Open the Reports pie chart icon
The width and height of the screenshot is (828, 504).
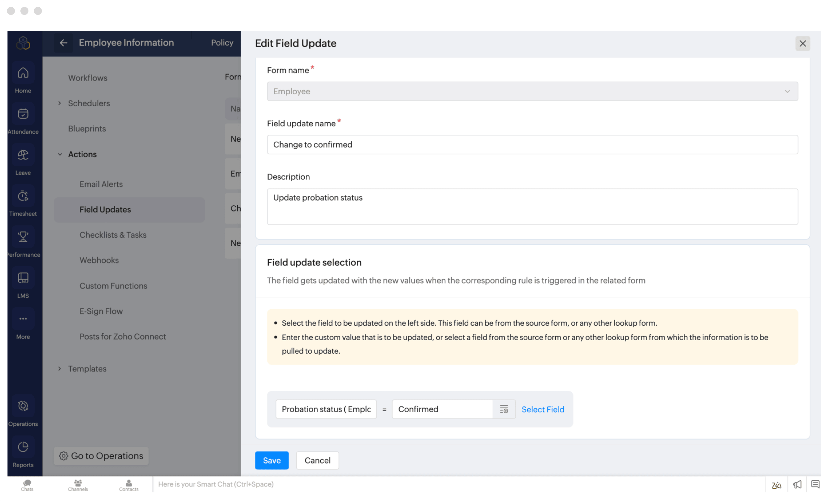[x=23, y=447]
